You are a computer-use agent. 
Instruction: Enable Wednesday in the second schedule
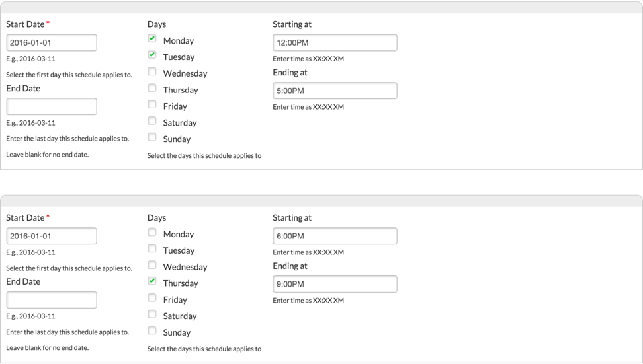(x=152, y=265)
